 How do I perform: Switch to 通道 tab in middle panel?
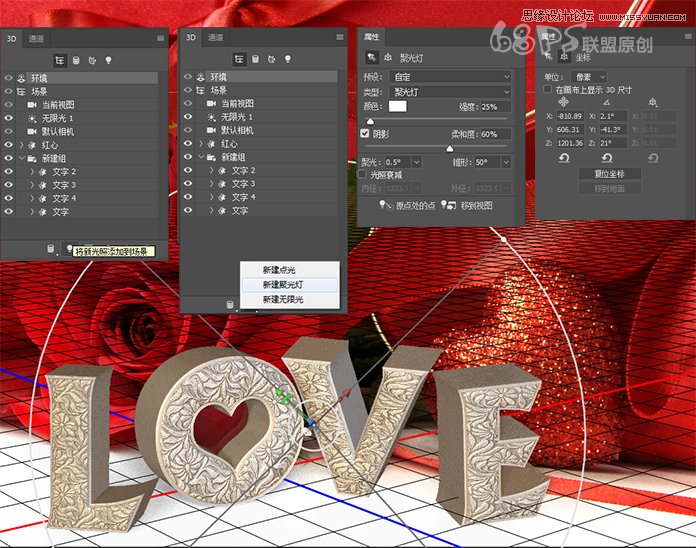coord(216,38)
